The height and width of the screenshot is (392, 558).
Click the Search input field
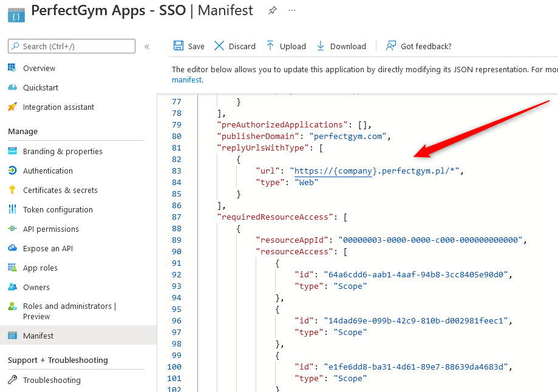pos(72,46)
